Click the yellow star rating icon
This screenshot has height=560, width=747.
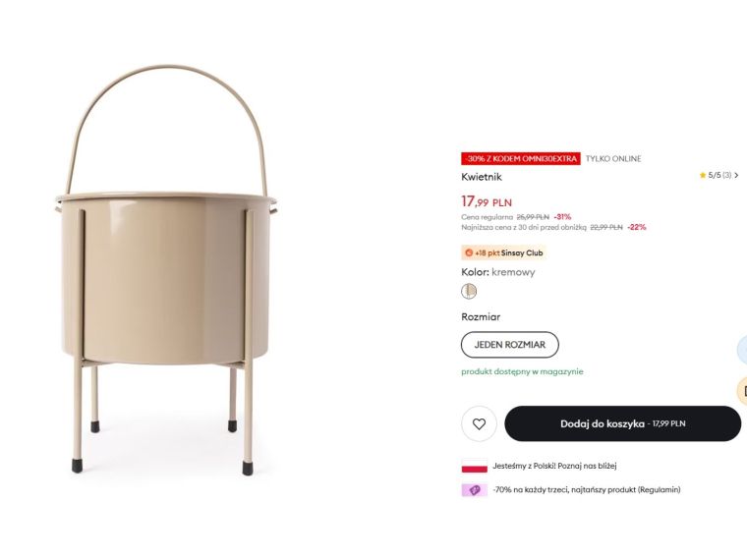(x=702, y=175)
